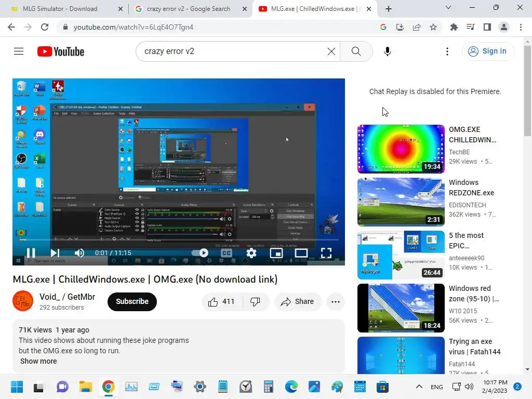
Task: Open the YouTube hamburger guide menu
Action: [x=19, y=51]
